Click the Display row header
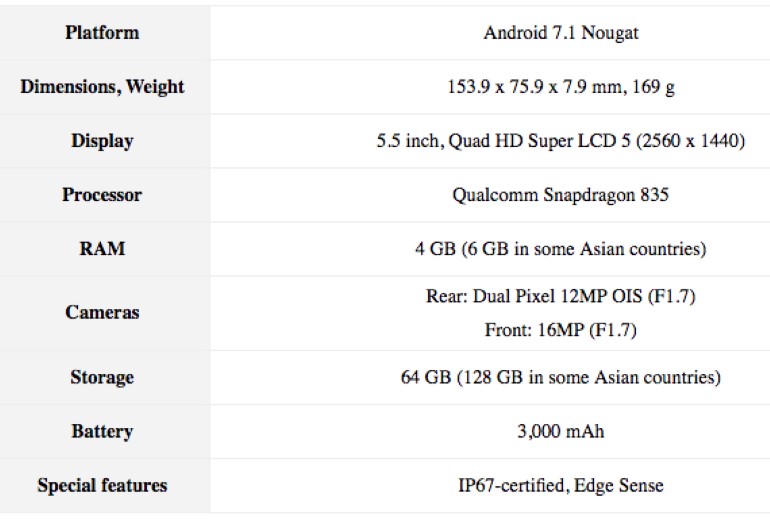The width and height of the screenshot is (770, 519). (102, 141)
